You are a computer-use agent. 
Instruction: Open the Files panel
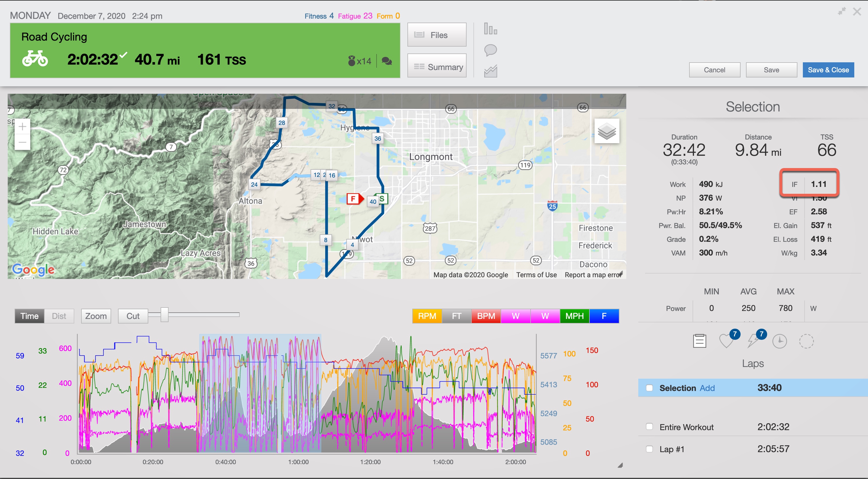(x=437, y=35)
